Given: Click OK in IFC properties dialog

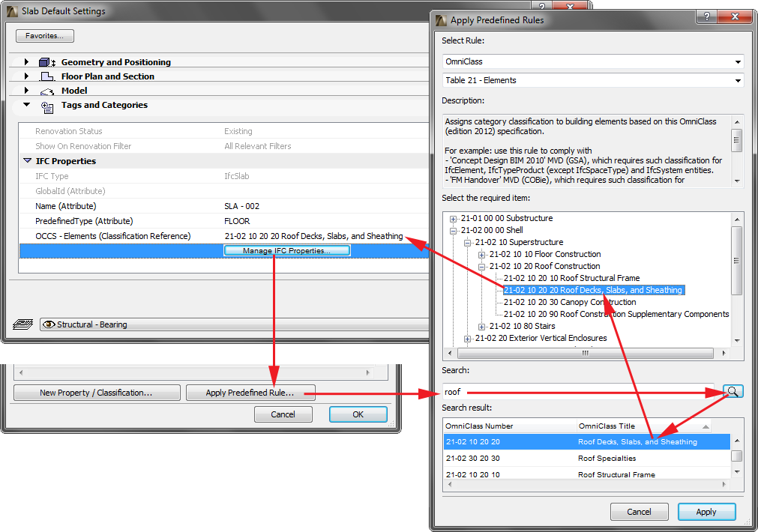Looking at the screenshot, I should (x=358, y=414).
